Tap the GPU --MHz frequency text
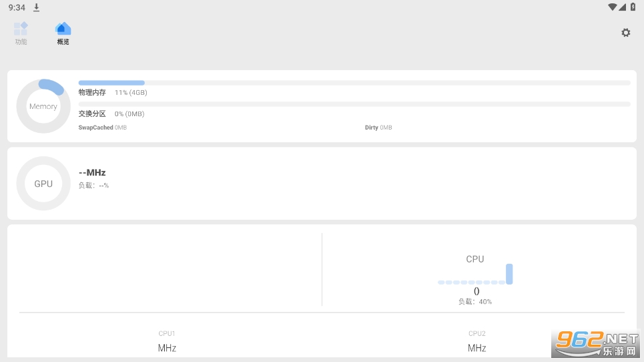Screen dimensions: 644x362 (92, 172)
